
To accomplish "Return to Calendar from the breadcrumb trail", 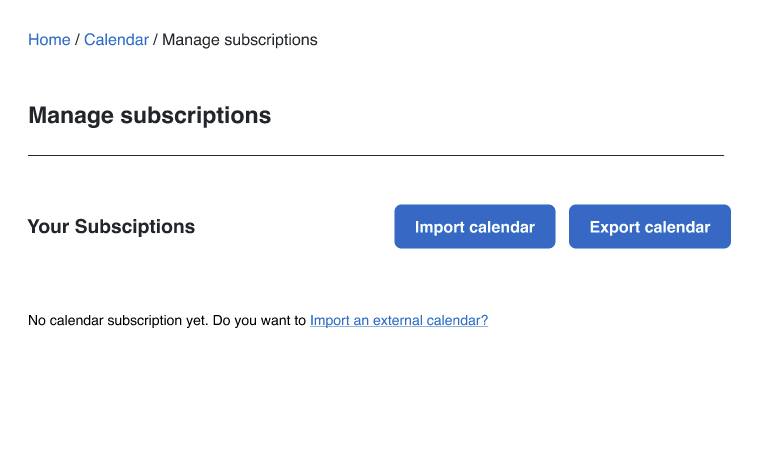I will coord(116,40).
